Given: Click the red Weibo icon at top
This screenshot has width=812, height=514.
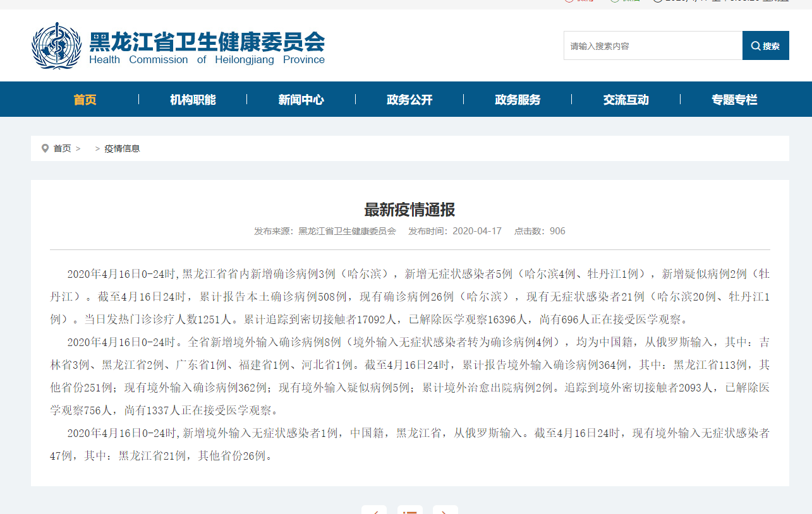Looking at the screenshot, I should tap(569, 1).
